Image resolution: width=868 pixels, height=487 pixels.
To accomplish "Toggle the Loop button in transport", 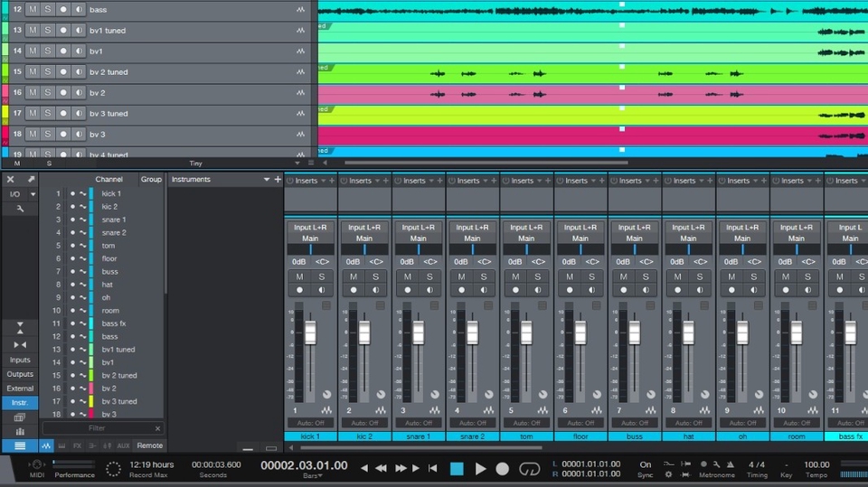I will (x=529, y=469).
